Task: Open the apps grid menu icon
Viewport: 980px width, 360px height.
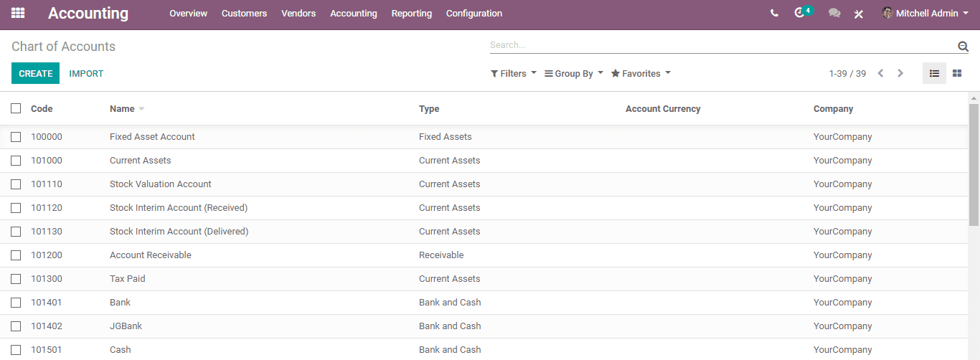Action: pos(18,13)
